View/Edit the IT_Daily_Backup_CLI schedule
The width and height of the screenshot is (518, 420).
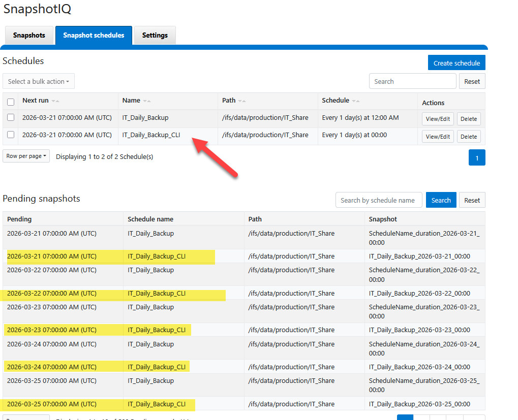pos(438,137)
